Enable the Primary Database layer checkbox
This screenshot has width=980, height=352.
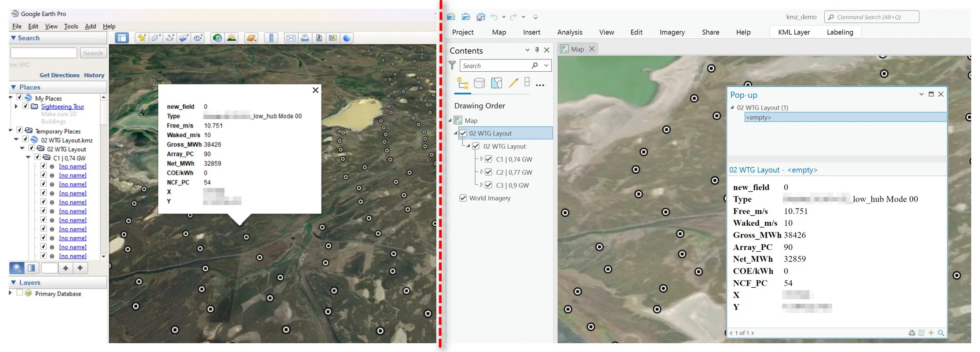pyautogui.click(x=19, y=293)
